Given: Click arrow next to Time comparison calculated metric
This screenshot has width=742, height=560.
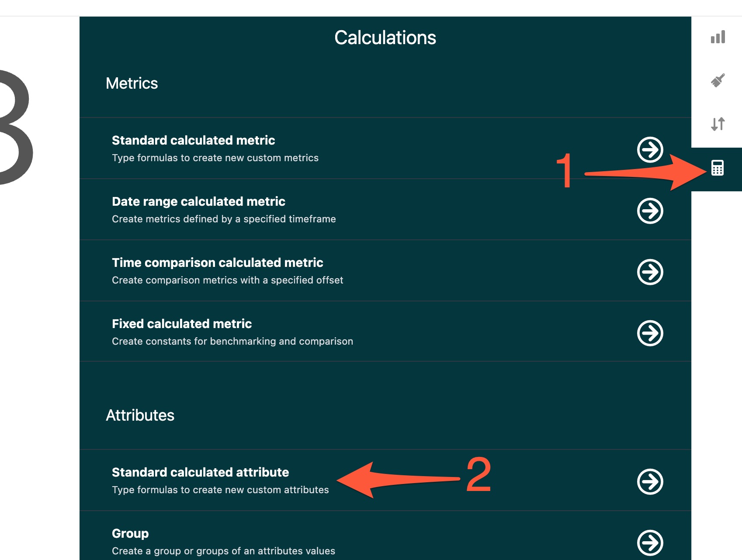Looking at the screenshot, I should coord(650,272).
